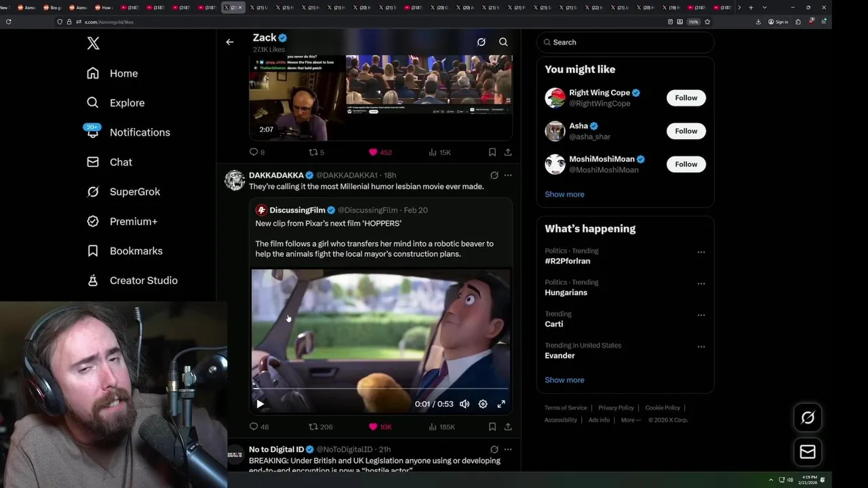Share the post with 452 likes
868x488 pixels.
508,152
